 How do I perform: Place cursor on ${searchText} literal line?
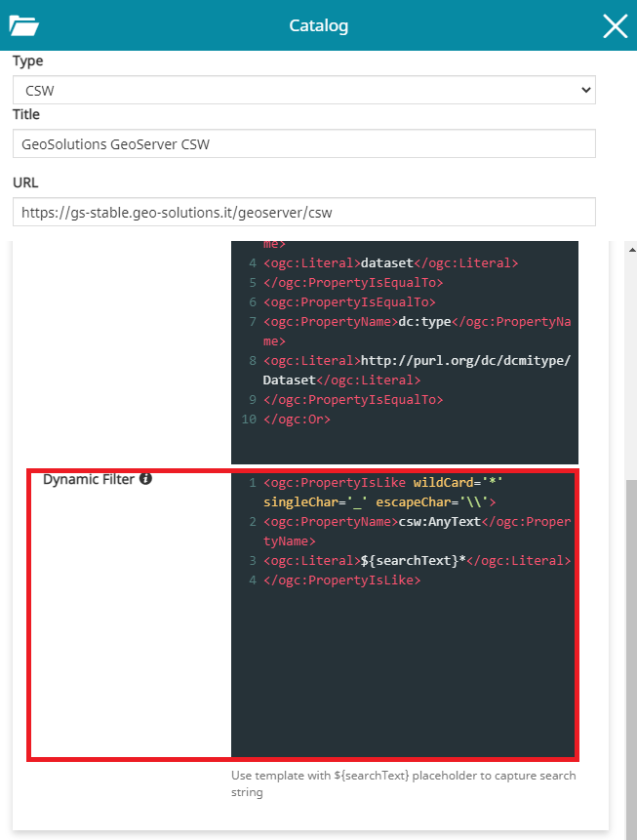(417, 561)
